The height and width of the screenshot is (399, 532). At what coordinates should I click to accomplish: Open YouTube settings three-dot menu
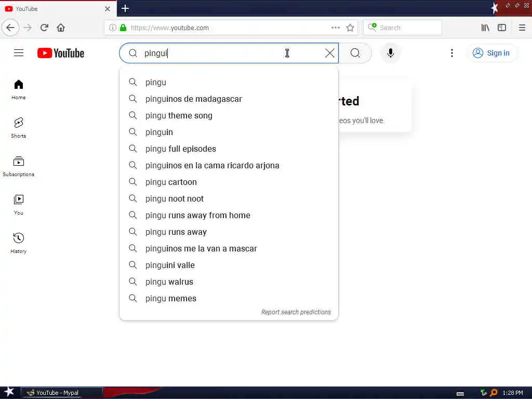point(451,53)
